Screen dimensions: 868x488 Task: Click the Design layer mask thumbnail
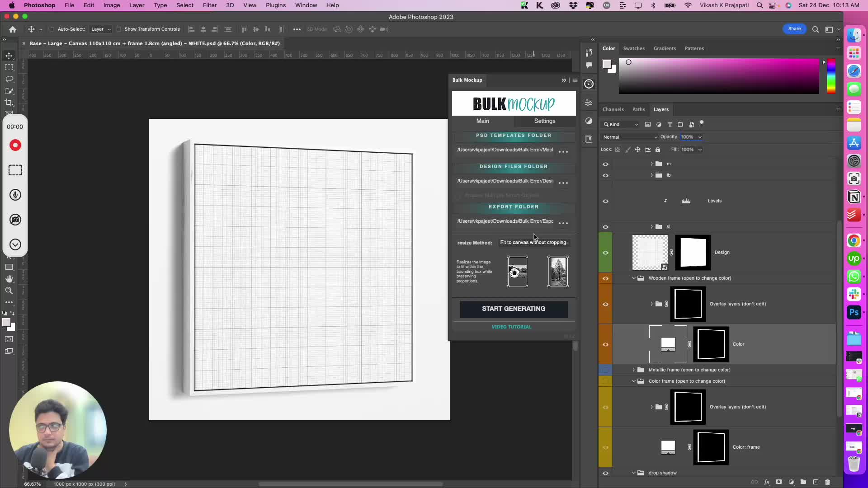pyautogui.click(x=693, y=253)
